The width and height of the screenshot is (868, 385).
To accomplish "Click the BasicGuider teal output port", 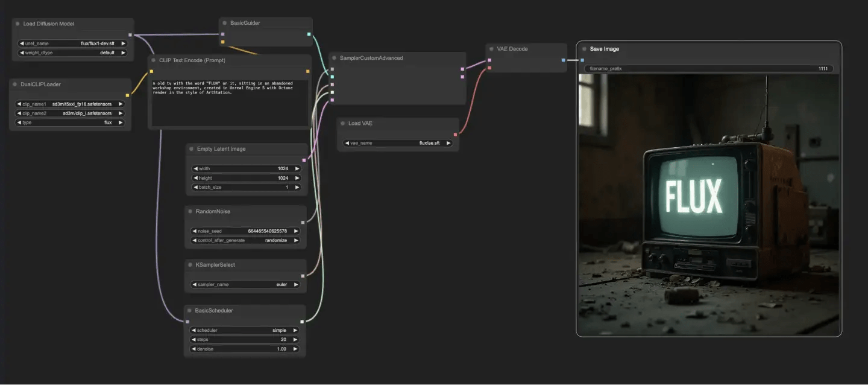I will pos(309,34).
